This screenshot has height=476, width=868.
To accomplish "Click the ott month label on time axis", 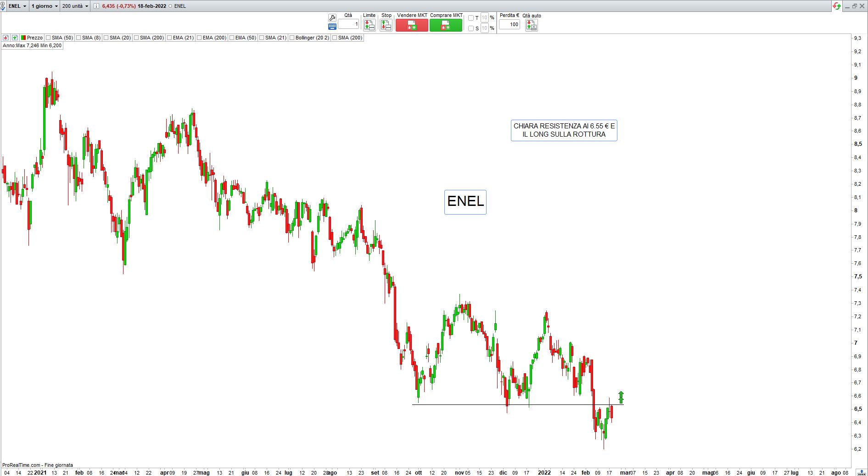I will click(x=418, y=472).
